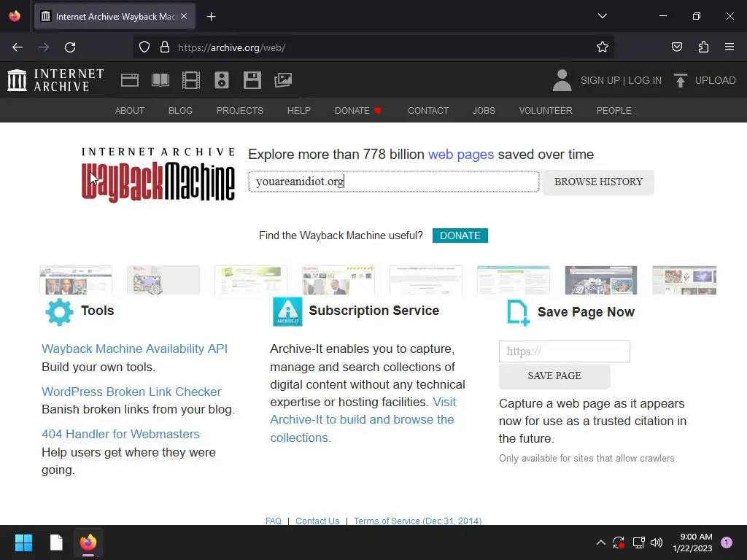Open the PROJECTS menu item
Viewport: 747px width, 560px height.
[239, 111]
